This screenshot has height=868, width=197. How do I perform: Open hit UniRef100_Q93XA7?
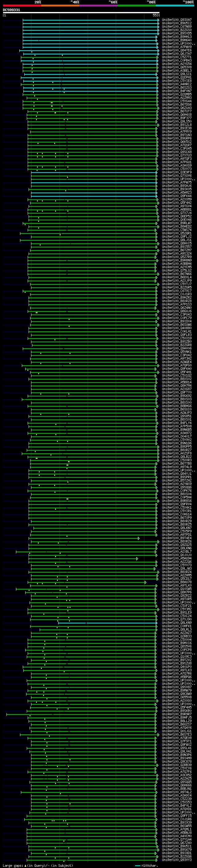[x=177, y=20]
